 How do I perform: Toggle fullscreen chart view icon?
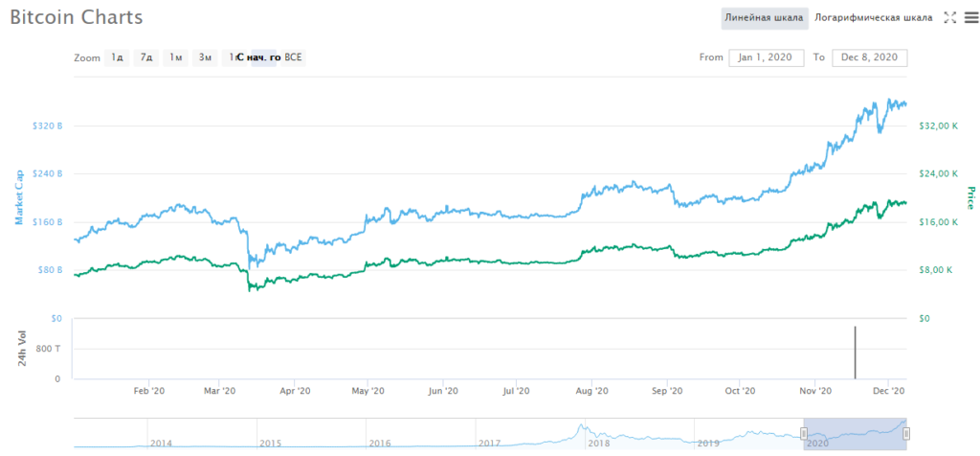click(949, 17)
